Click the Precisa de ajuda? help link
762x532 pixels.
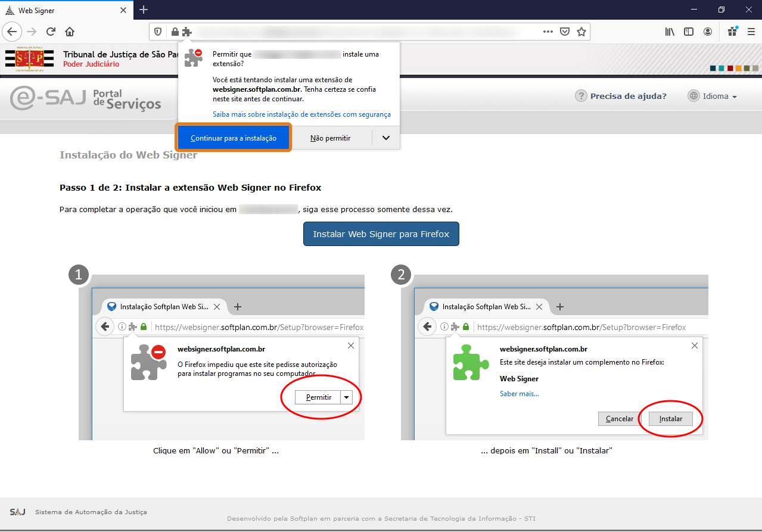[x=628, y=96]
